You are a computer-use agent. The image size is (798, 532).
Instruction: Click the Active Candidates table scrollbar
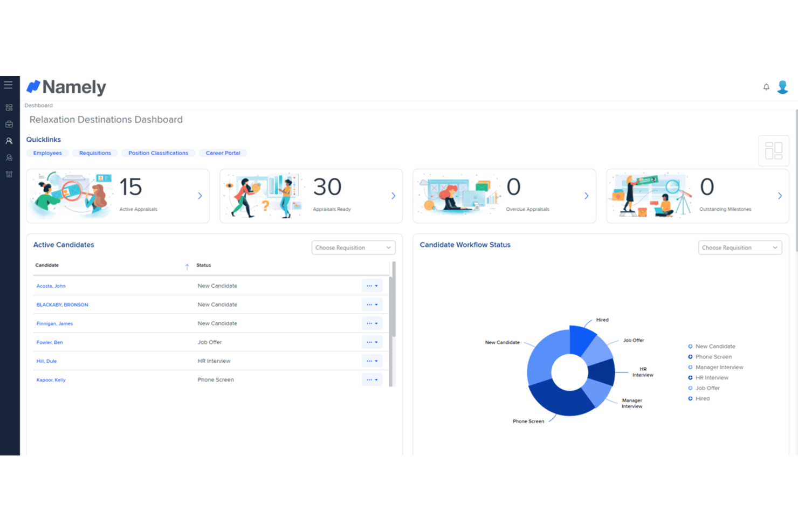tap(393, 299)
